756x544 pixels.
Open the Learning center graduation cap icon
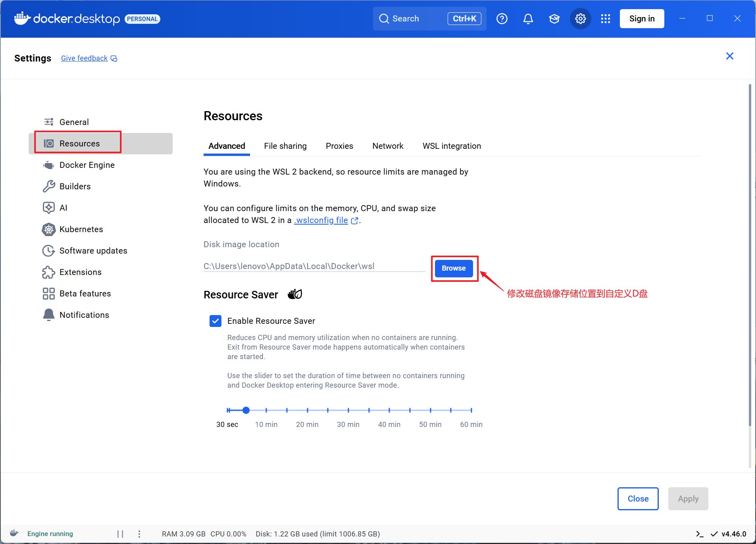click(x=554, y=19)
